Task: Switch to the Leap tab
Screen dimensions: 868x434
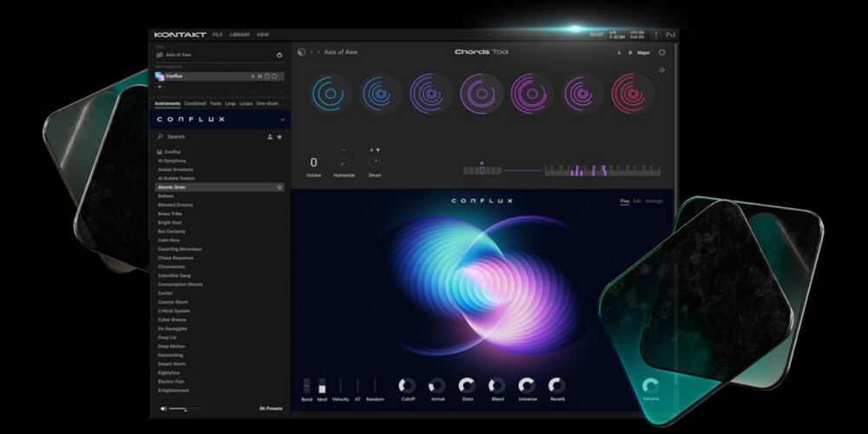Action: tap(230, 103)
